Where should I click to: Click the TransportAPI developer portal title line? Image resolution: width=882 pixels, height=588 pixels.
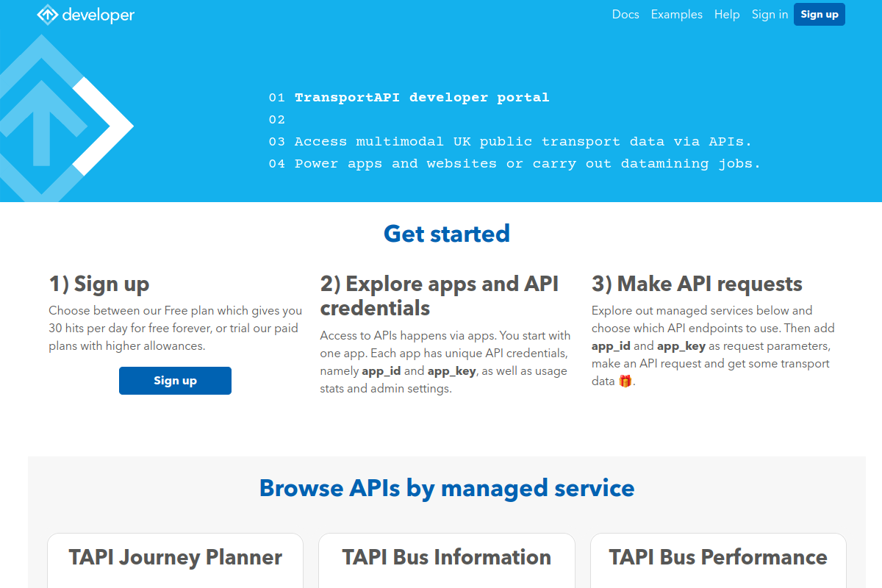pyautogui.click(x=422, y=98)
